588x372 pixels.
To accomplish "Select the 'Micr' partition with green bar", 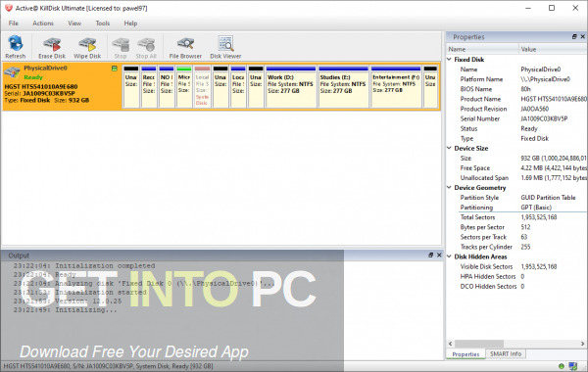I will tap(184, 87).
